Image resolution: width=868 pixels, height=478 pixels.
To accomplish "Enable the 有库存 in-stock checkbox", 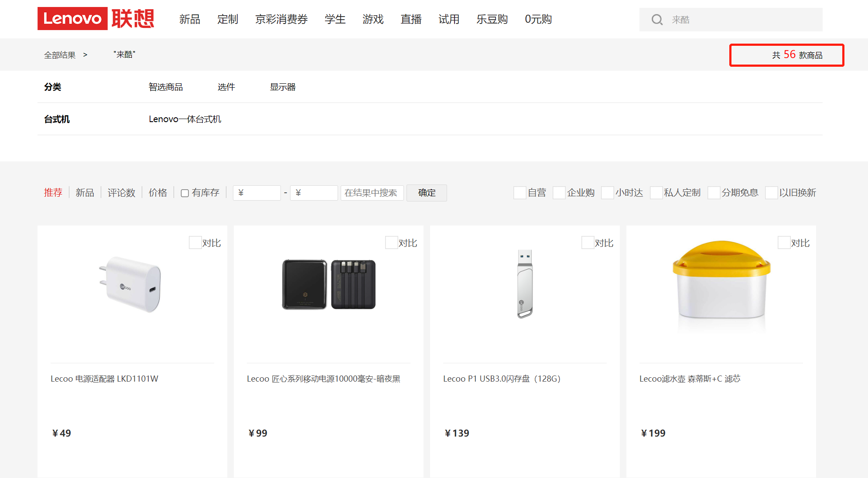I will coord(185,193).
